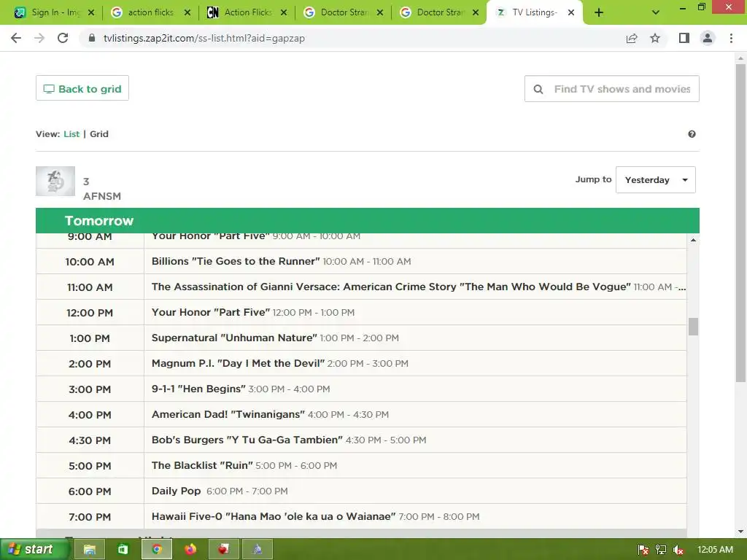Click the browser back arrow
This screenshot has width=747, height=560.
[x=16, y=38]
